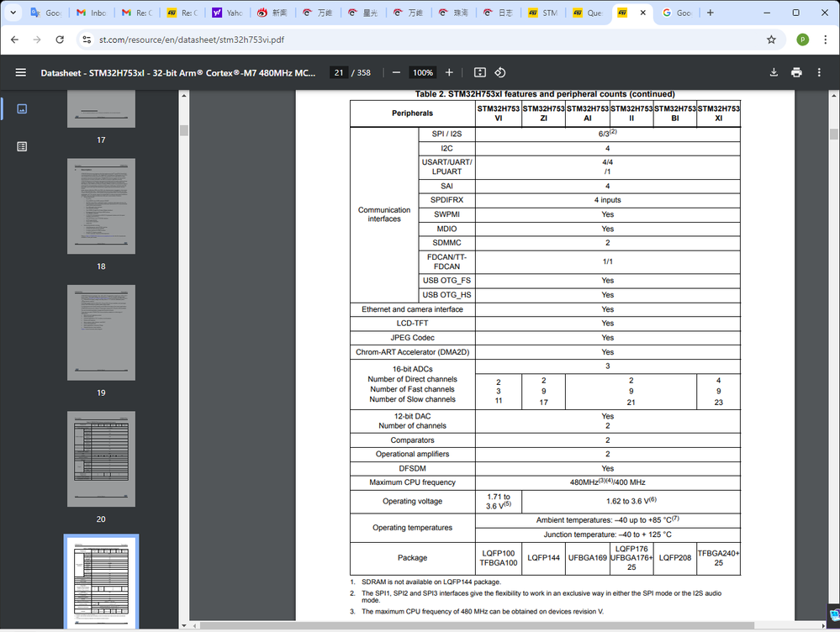Open page 17 thumbnail
This screenshot has width=840, height=632.
101,108
